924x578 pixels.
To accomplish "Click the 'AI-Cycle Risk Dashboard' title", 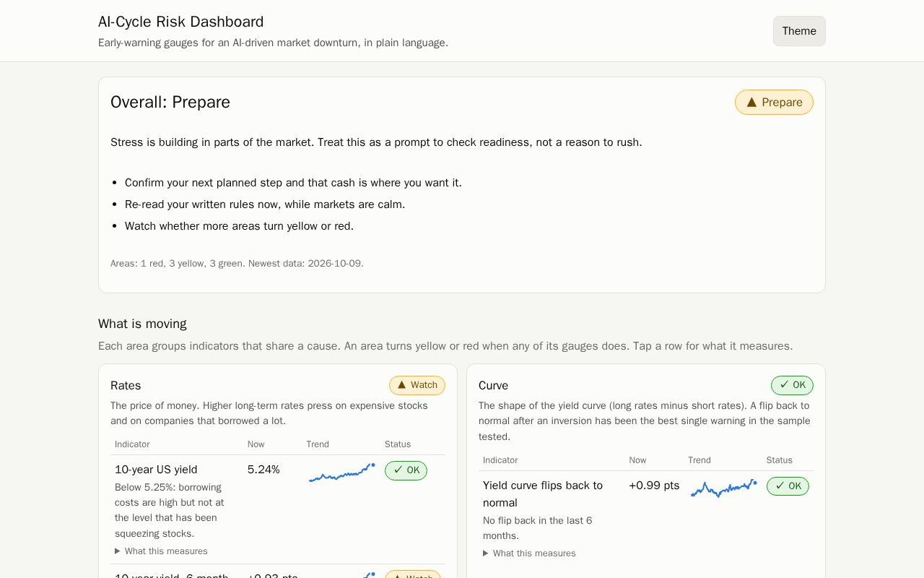I will pos(181,22).
